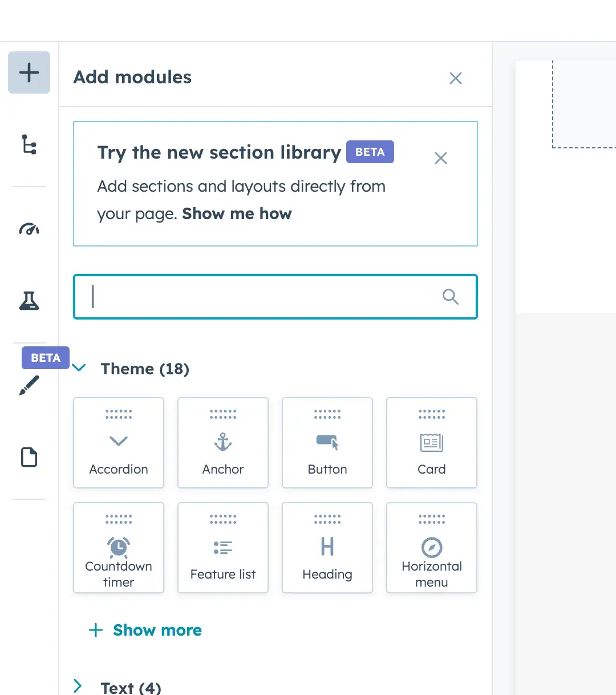Viewport: 616px width, 695px height.
Task: Open the A/B test flask panel
Action: coord(29,301)
